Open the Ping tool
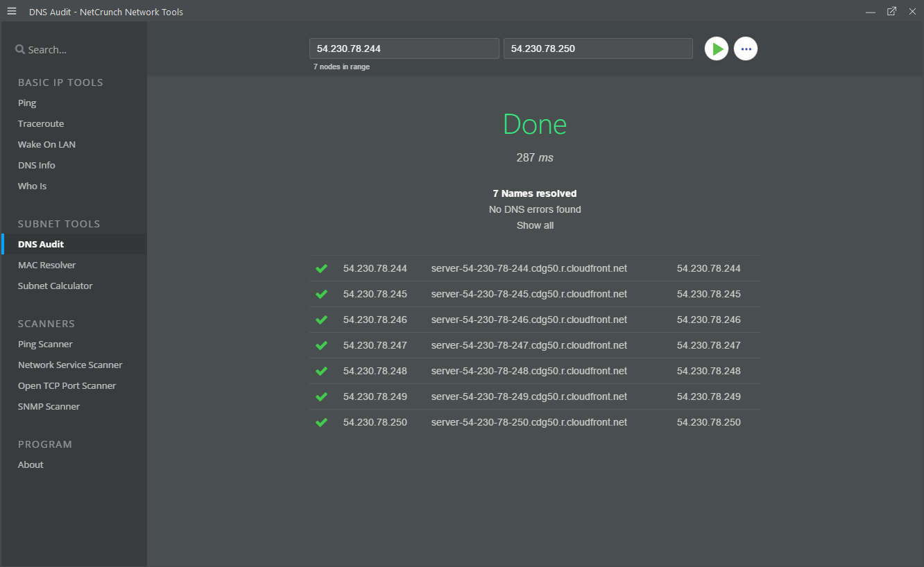924x567 pixels. (x=26, y=103)
